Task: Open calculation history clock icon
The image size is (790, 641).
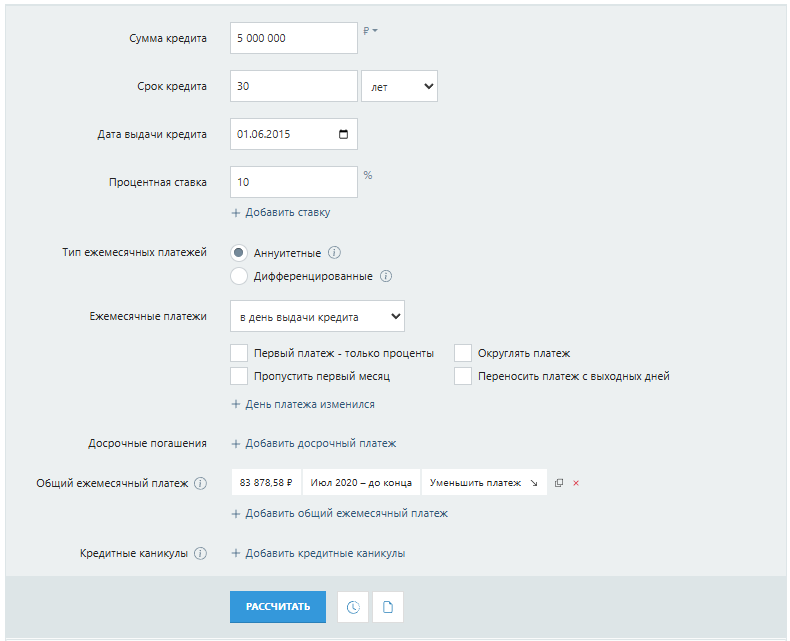Action: pos(353,607)
